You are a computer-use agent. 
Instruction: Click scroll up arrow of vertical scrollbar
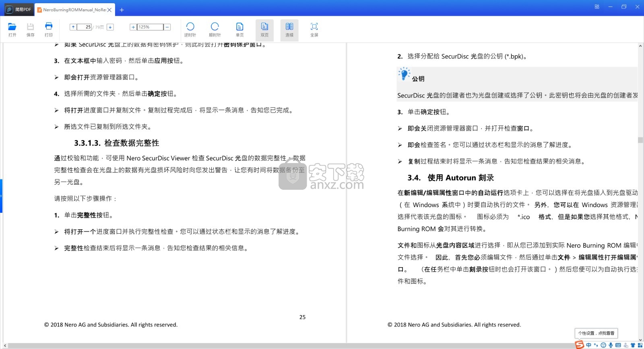pyautogui.click(x=640, y=46)
